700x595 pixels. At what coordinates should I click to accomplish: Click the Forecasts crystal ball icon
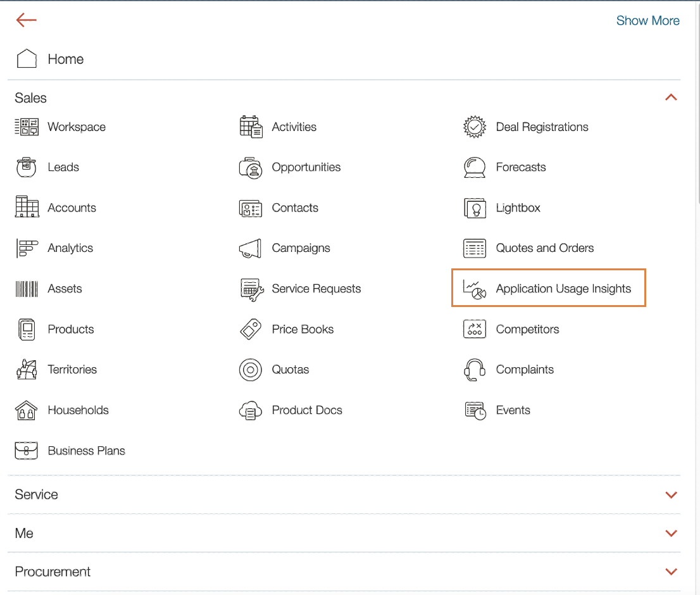pos(474,167)
